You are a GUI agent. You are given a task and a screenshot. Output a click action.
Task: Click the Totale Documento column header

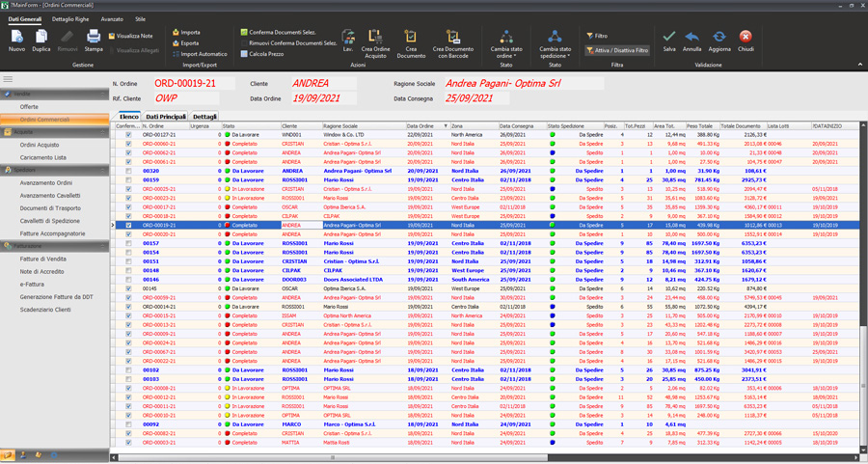pyautogui.click(x=743, y=126)
